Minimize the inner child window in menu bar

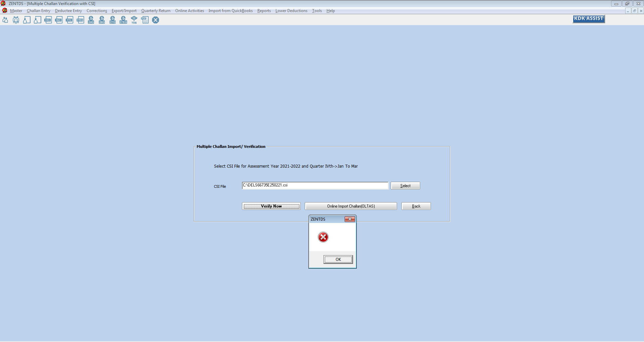(x=628, y=11)
